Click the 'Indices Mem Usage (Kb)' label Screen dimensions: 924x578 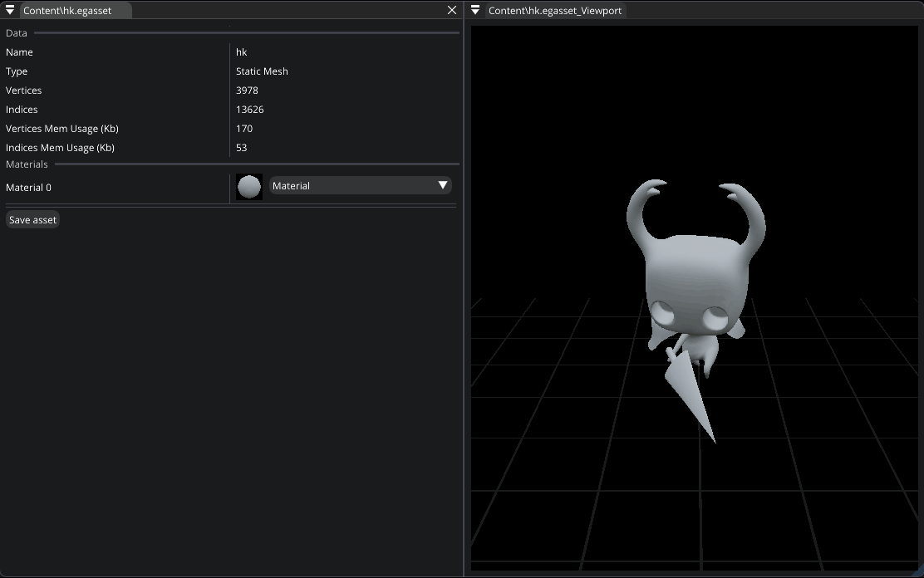click(x=60, y=148)
